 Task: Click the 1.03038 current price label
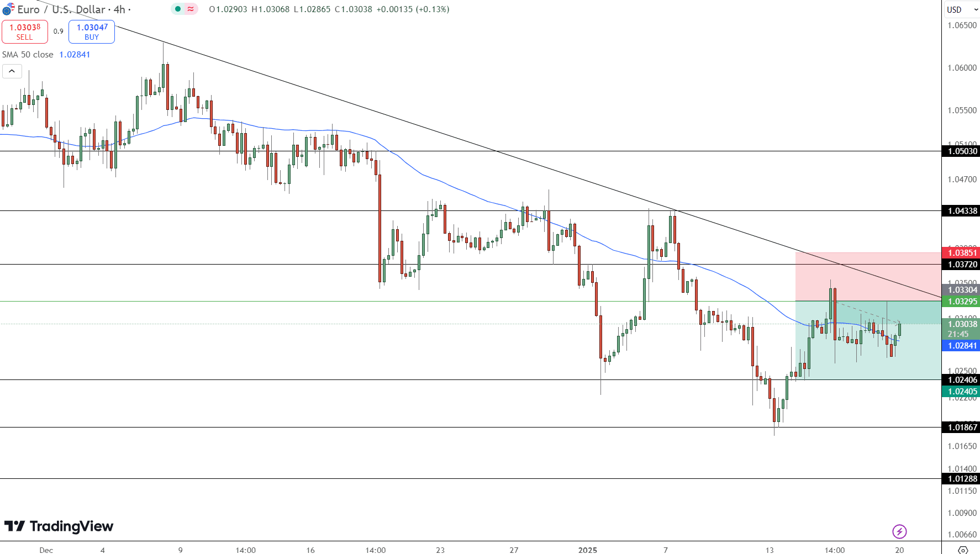click(962, 324)
